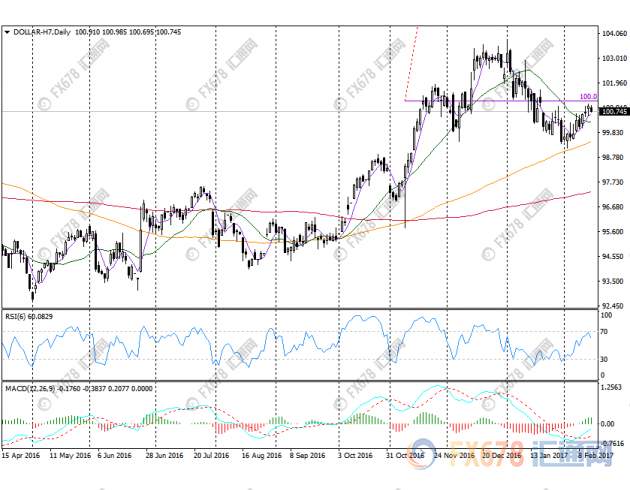
Task: Click the MACD(12,26,9) indicator label
Action: tap(29, 387)
